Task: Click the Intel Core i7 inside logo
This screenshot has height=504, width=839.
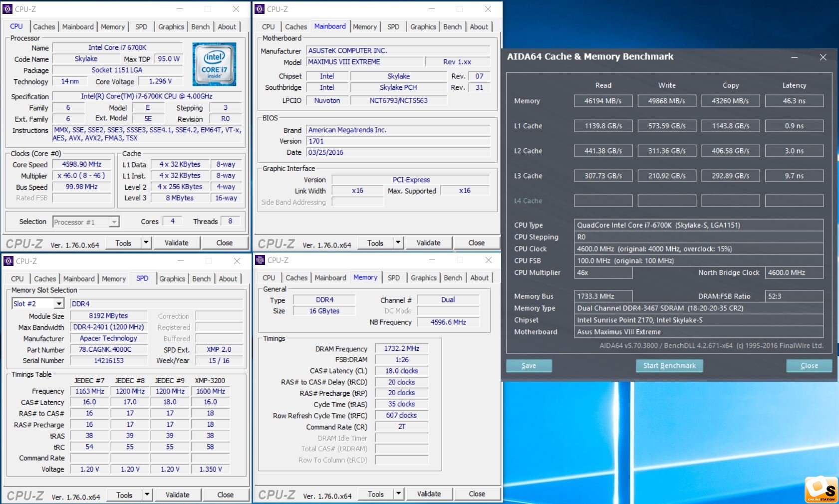Action: 214,64
